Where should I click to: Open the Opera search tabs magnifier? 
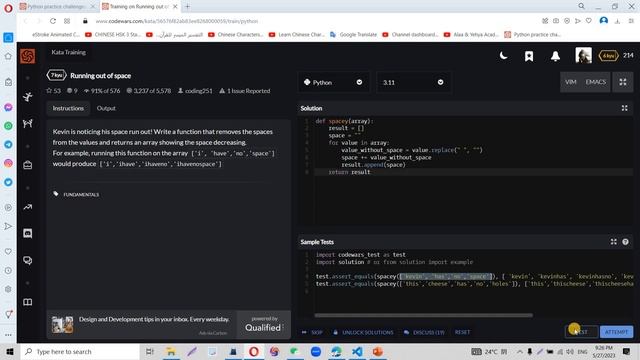tap(581, 6)
